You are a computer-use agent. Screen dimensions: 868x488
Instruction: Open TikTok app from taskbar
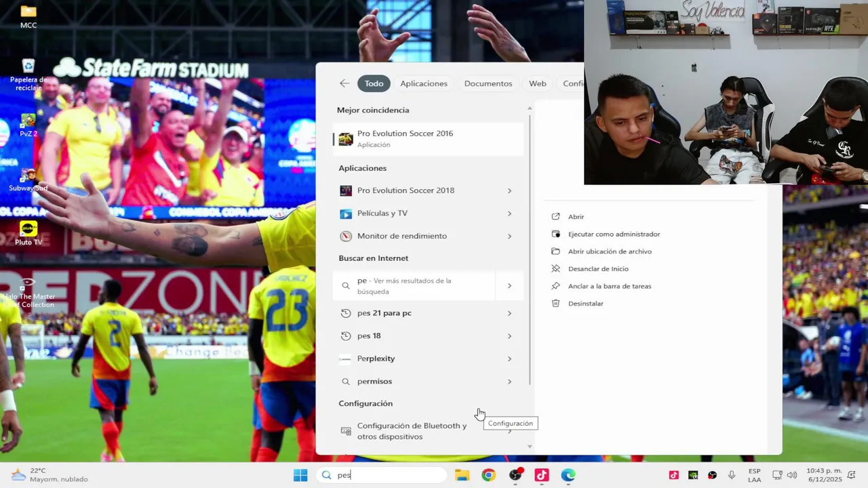pyautogui.click(x=541, y=475)
